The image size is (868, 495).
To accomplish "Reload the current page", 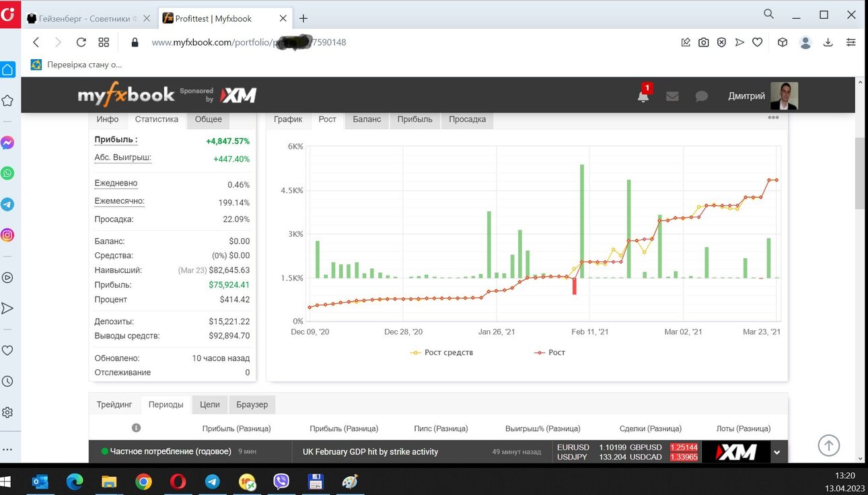I will (81, 42).
